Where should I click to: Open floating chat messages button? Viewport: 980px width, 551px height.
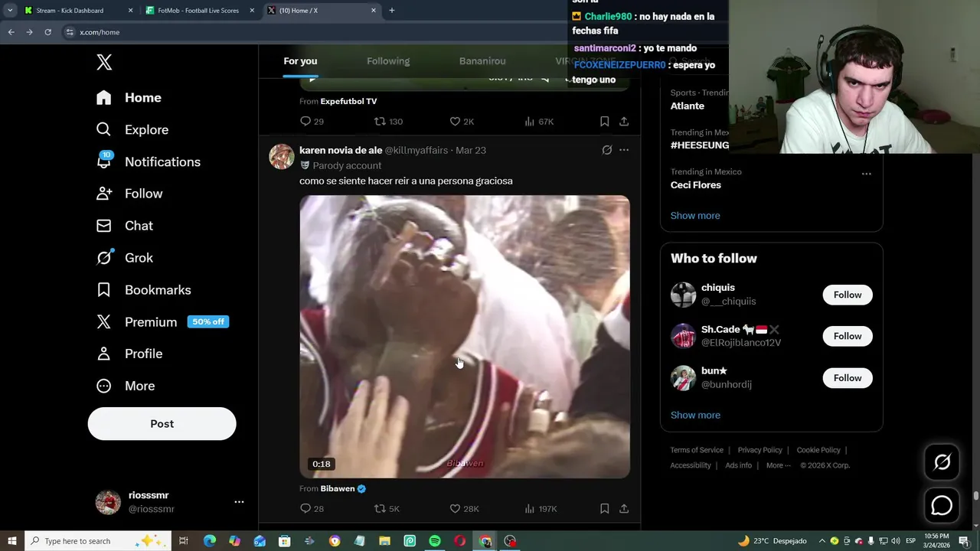tap(942, 506)
